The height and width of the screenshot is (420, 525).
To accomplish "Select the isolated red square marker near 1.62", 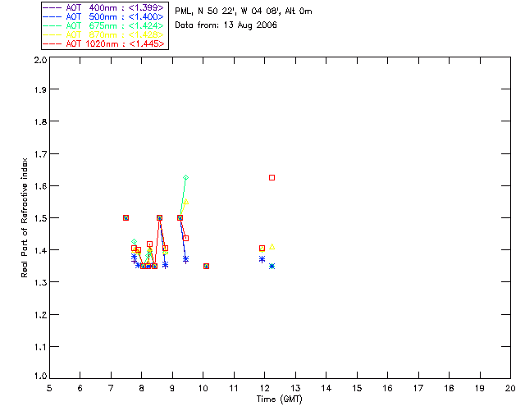I will [x=272, y=177].
